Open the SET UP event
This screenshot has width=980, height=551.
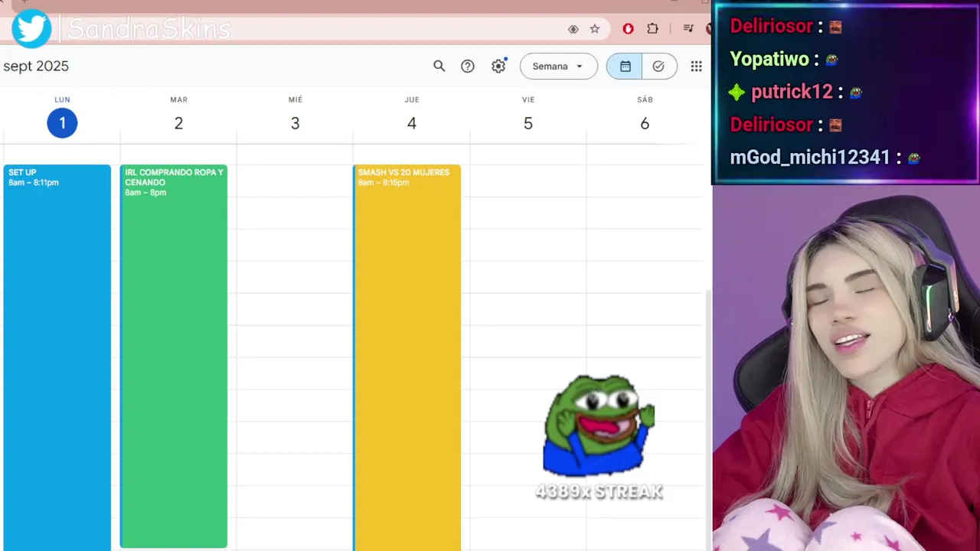(x=57, y=357)
